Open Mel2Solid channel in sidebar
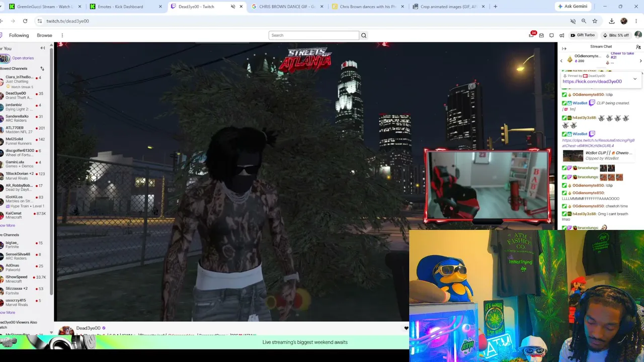This screenshot has height=362, width=644. (x=22, y=141)
